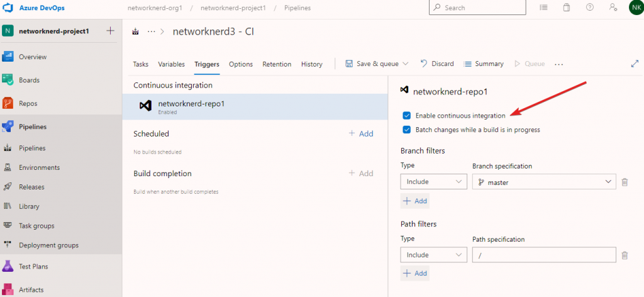Add a new path filter
This screenshot has height=297, width=644.
415,273
